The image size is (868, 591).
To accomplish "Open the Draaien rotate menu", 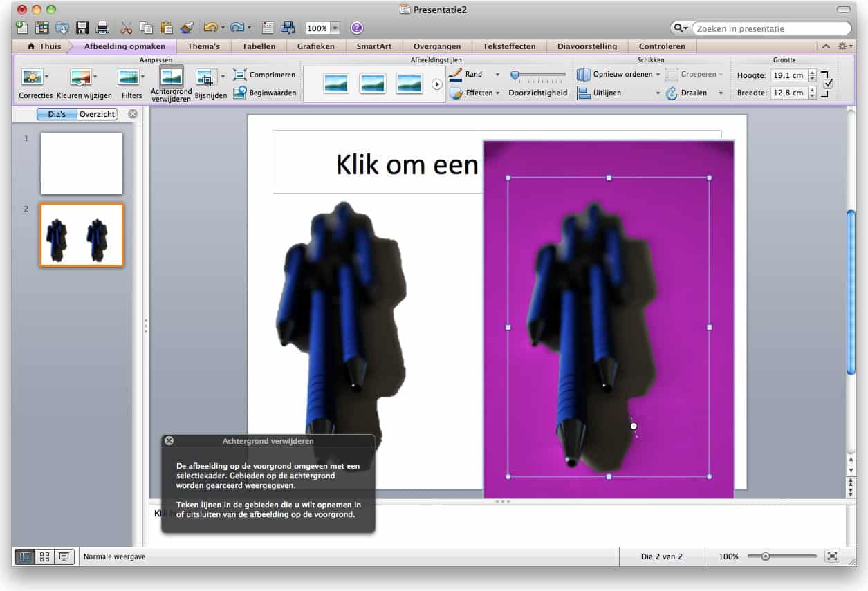I will pos(694,93).
